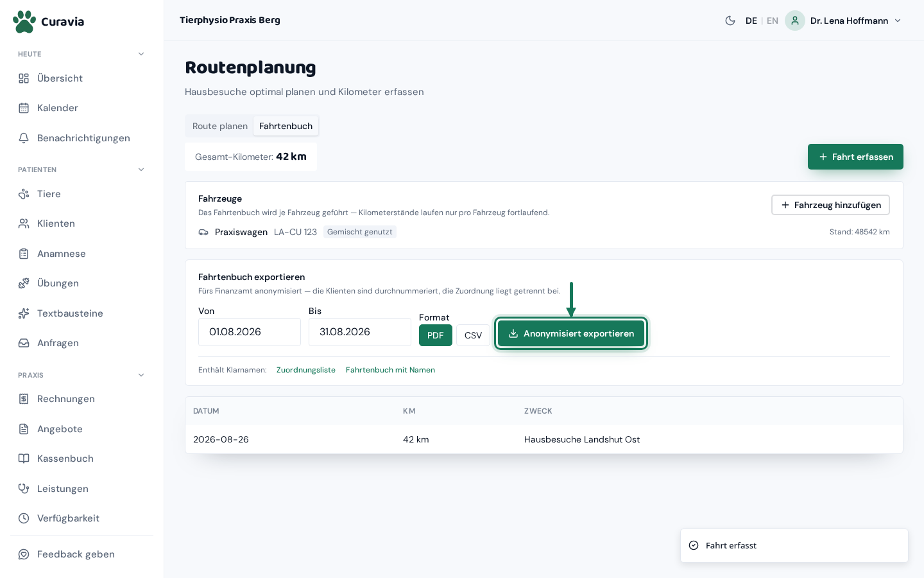The image size is (924, 578).
Task: Open Rechnungen invoice icon
Action: (x=24, y=399)
